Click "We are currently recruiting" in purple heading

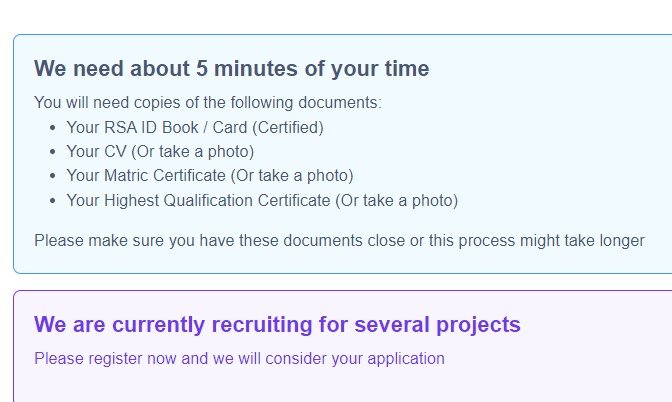tap(173, 324)
